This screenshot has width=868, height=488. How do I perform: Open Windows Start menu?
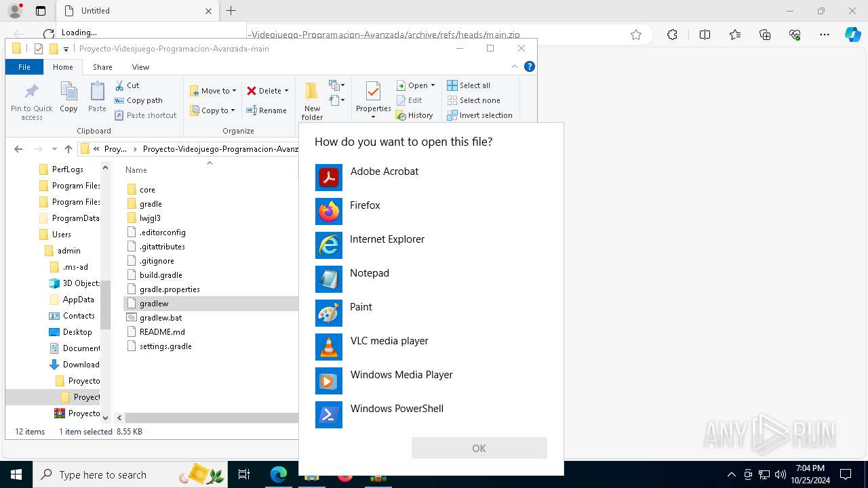[16, 474]
